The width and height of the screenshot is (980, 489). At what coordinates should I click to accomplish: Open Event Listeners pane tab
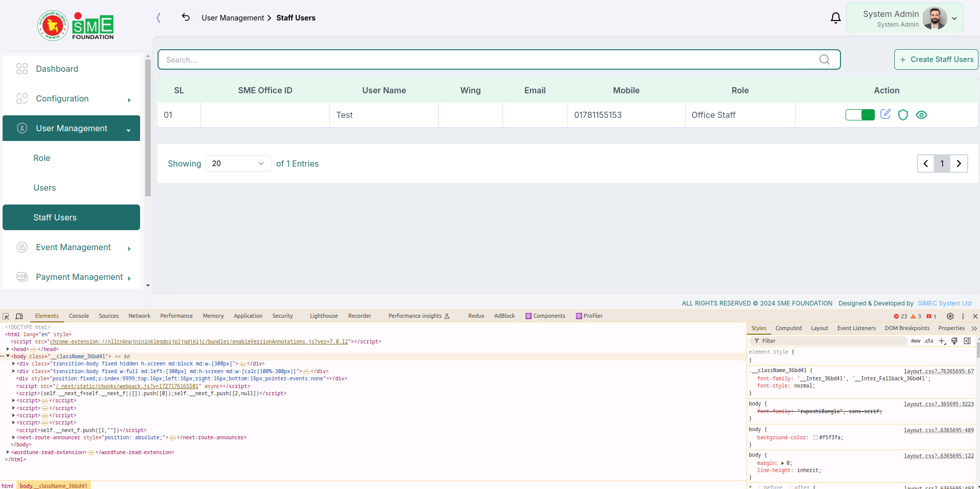(856, 328)
